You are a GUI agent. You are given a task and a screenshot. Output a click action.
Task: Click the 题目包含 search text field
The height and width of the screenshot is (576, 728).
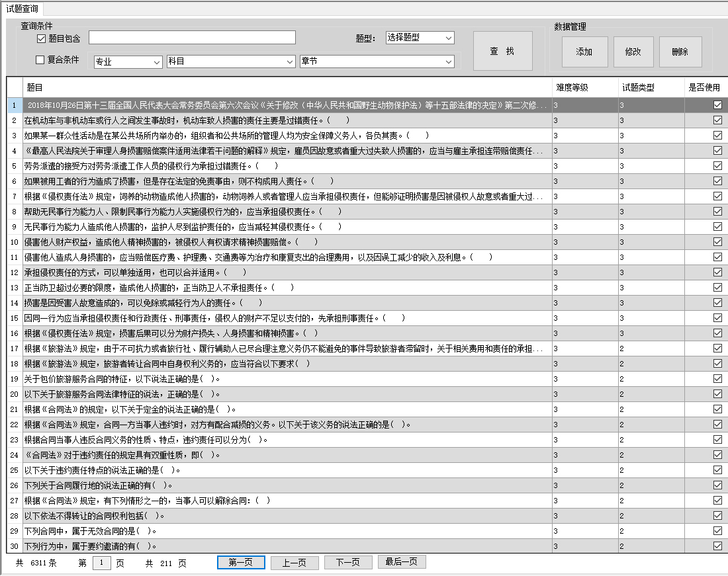click(x=192, y=38)
